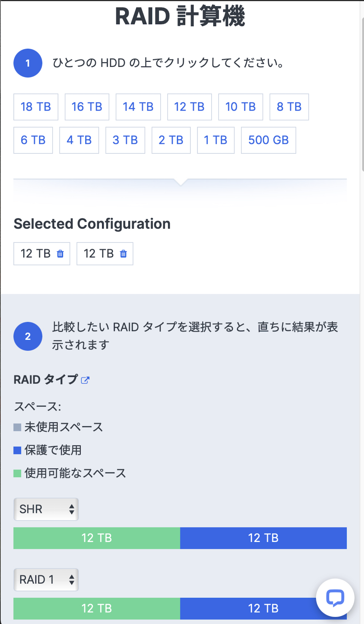364x624 pixels.
Task: Remove the second 12 TB drive via trash icon
Action: coord(123,254)
